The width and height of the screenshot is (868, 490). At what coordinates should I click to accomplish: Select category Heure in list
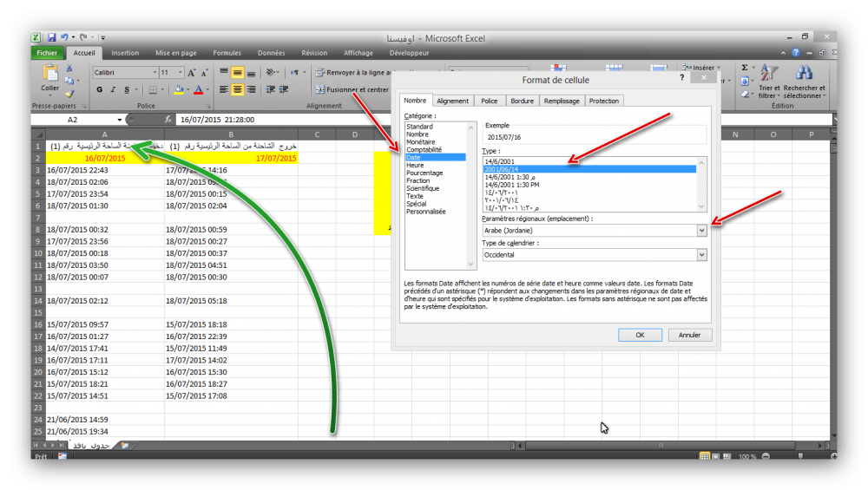415,165
